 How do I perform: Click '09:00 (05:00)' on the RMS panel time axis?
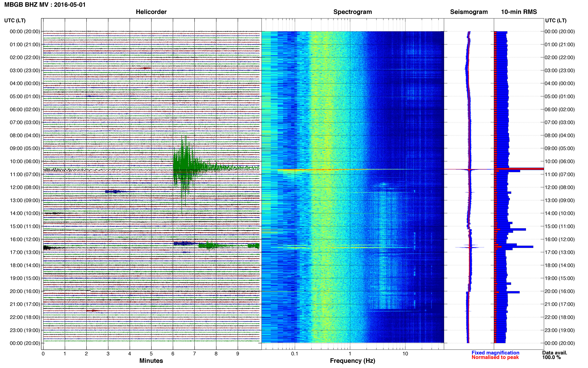[x=560, y=148]
